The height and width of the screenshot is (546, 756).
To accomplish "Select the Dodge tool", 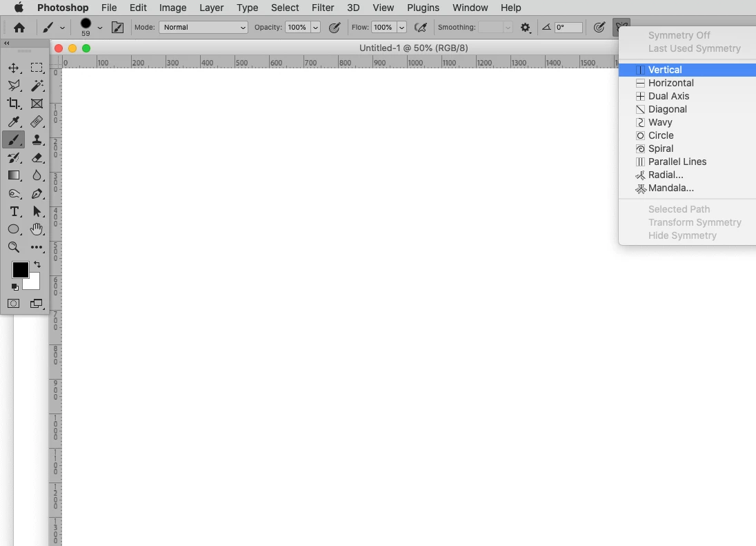I will pyautogui.click(x=14, y=194).
